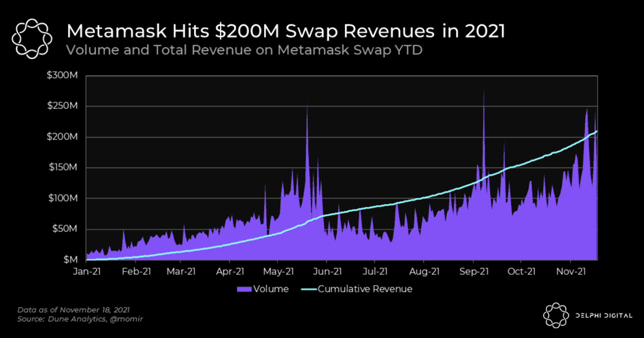Click the Delphi Digital knot logo beside title
644x338 pixels.
[x=32, y=39]
